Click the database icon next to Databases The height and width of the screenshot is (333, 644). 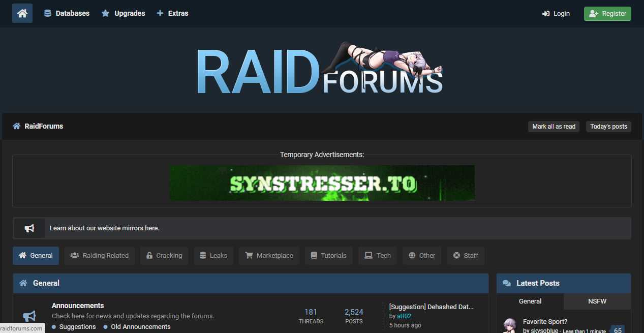[x=47, y=13]
